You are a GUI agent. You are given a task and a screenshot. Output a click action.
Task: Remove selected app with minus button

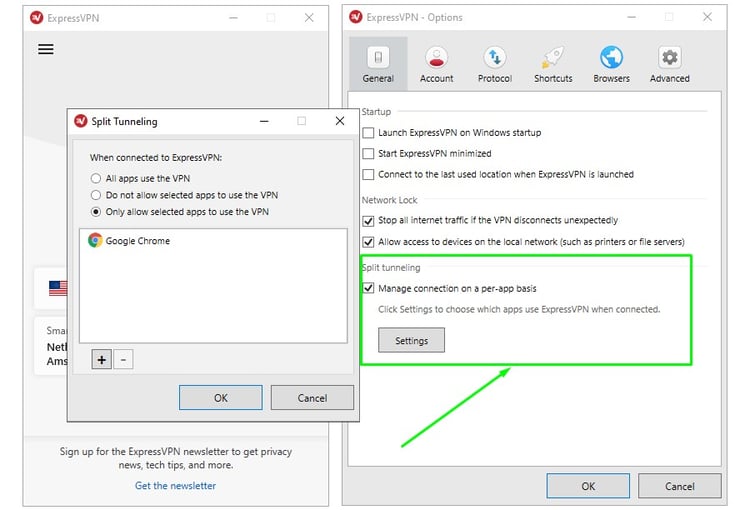[x=123, y=360]
